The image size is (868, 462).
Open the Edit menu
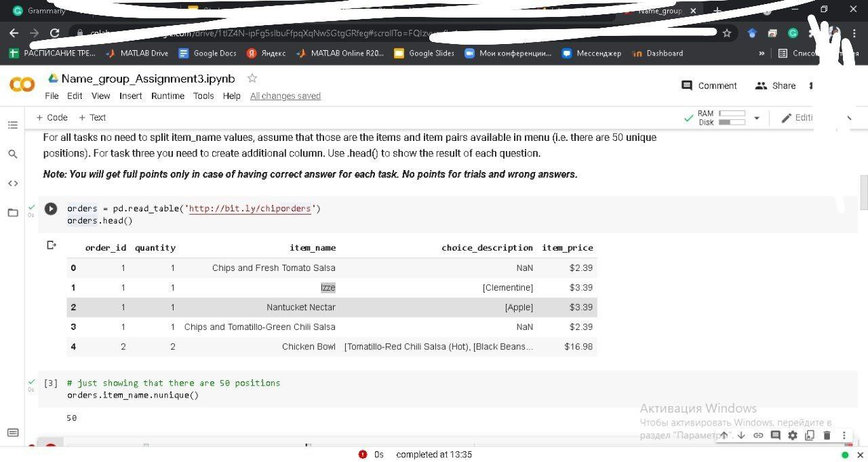(x=75, y=96)
